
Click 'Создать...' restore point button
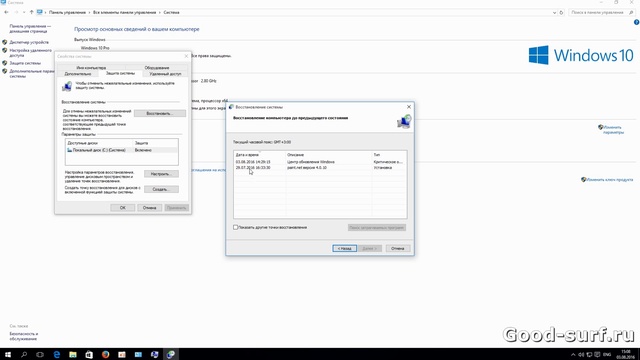161,189
